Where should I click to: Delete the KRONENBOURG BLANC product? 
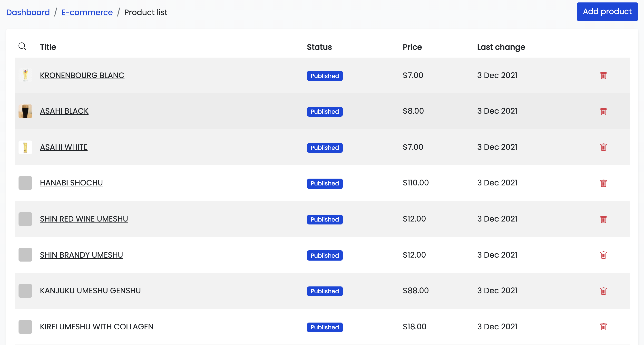(603, 75)
